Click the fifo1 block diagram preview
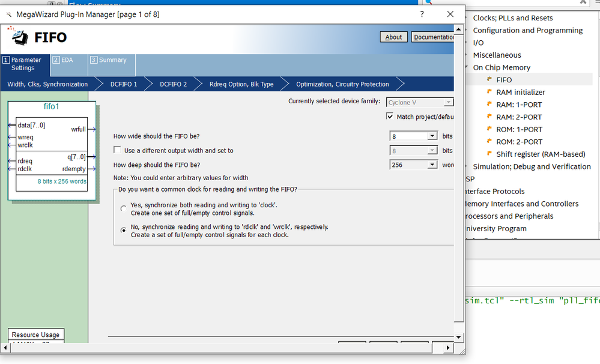The height and width of the screenshot is (364, 600). click(52, 150)
